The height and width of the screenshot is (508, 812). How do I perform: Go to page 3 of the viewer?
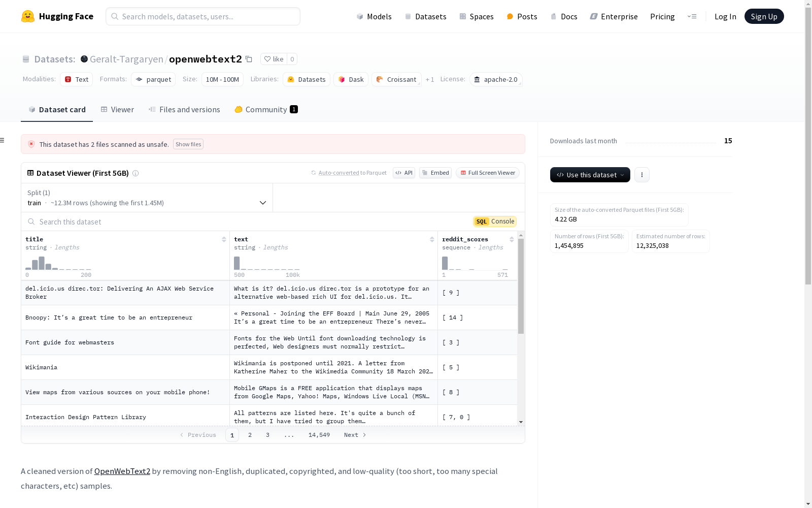(x=267, y=435)
